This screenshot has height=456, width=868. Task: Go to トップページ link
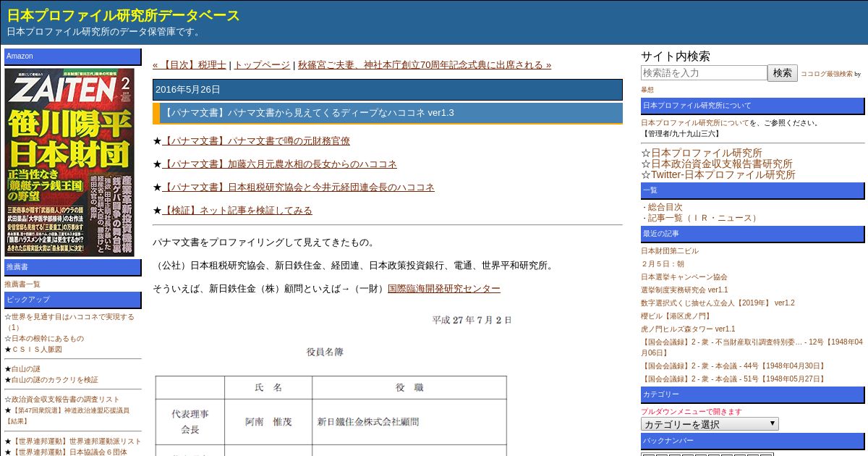[x=262, y=64]
